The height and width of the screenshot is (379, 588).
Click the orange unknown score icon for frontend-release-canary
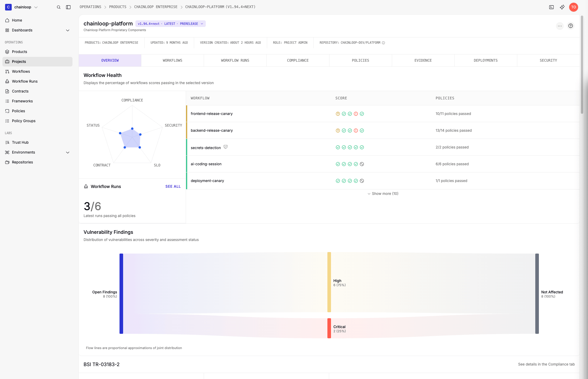[x=338, y=114]
